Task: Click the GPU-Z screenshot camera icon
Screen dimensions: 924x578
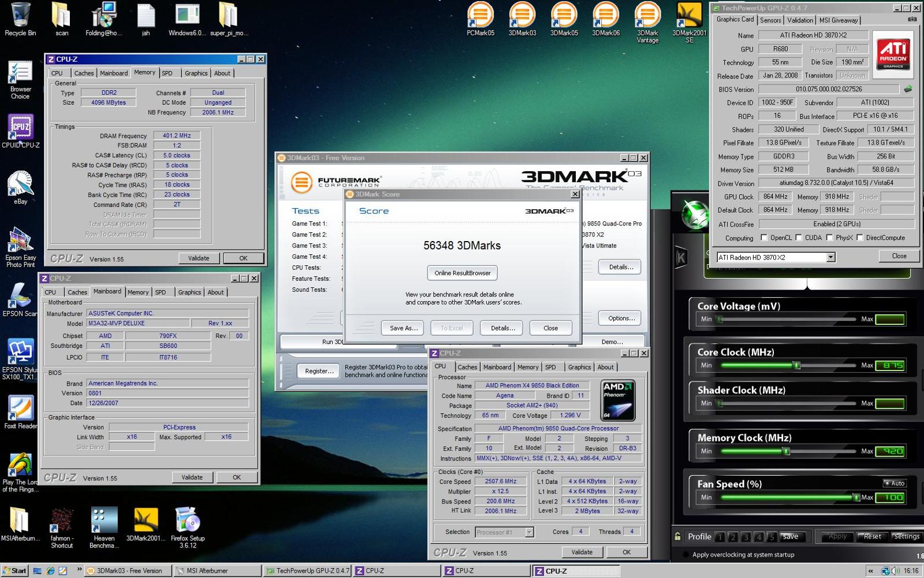Action: click(x=912, y=19)
